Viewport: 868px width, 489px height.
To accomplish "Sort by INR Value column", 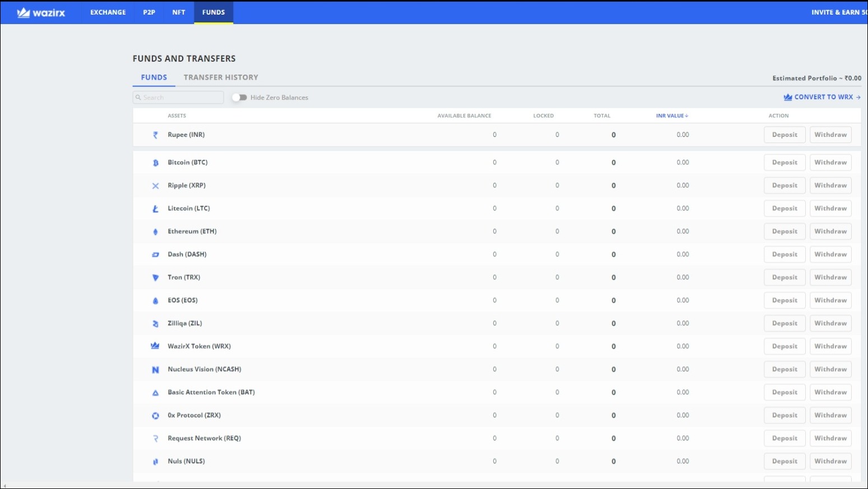I will coord(672,116).
